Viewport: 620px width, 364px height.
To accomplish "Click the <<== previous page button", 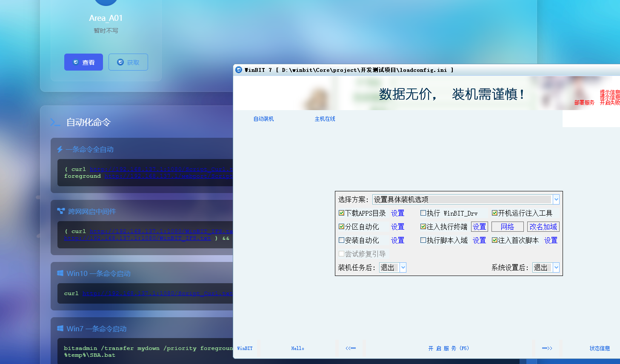I will click(x=351, y=348).
